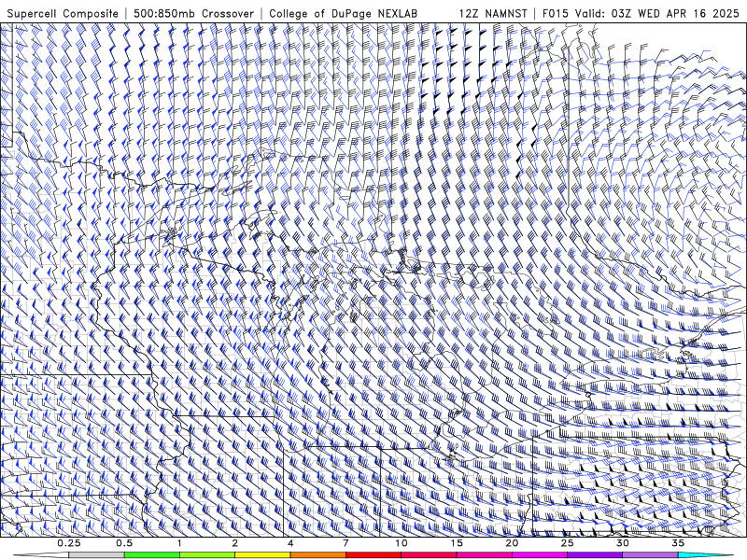747x560 pixels.
Task: Pick the crimson swatch between 10 and 15
Action: pos(429,555)
